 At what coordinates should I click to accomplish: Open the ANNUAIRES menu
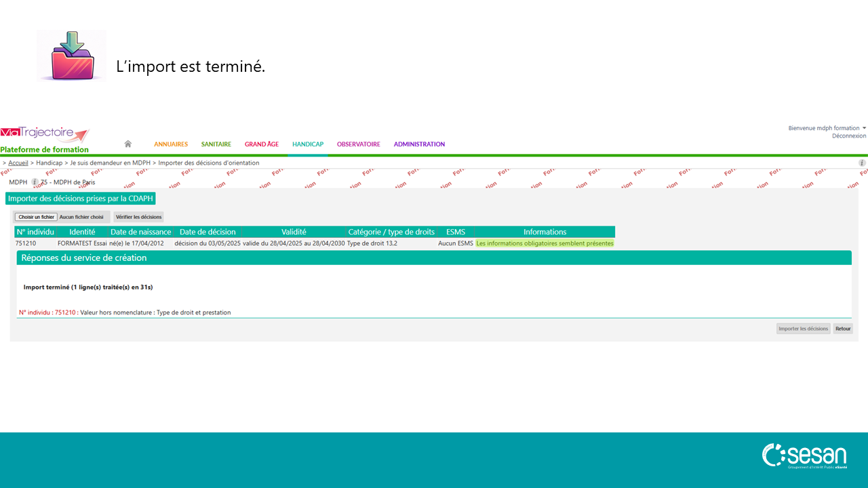pos(171,144)
